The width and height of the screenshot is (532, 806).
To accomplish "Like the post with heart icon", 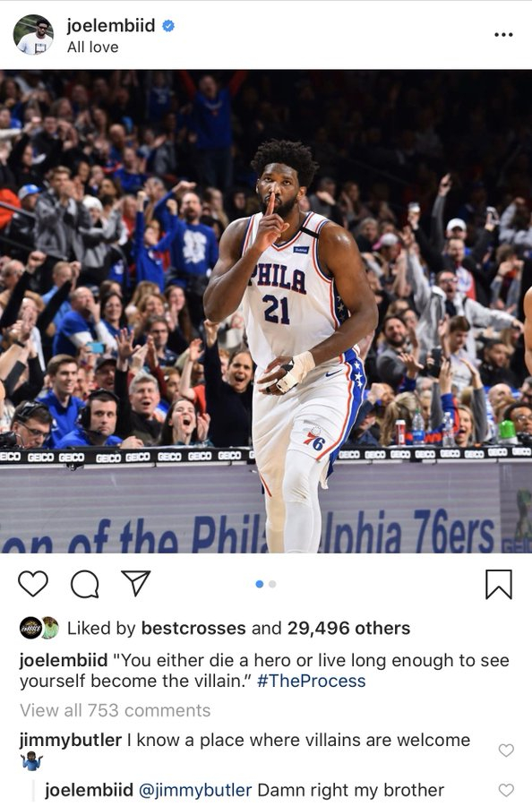I will (33, 583).
